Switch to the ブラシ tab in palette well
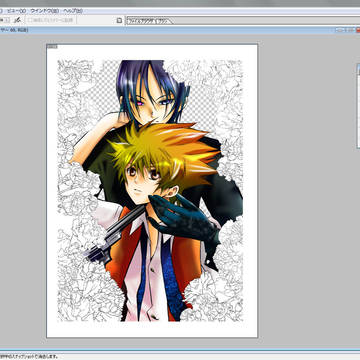The width and height of the screenshot is (360, 360). point(163,21)
